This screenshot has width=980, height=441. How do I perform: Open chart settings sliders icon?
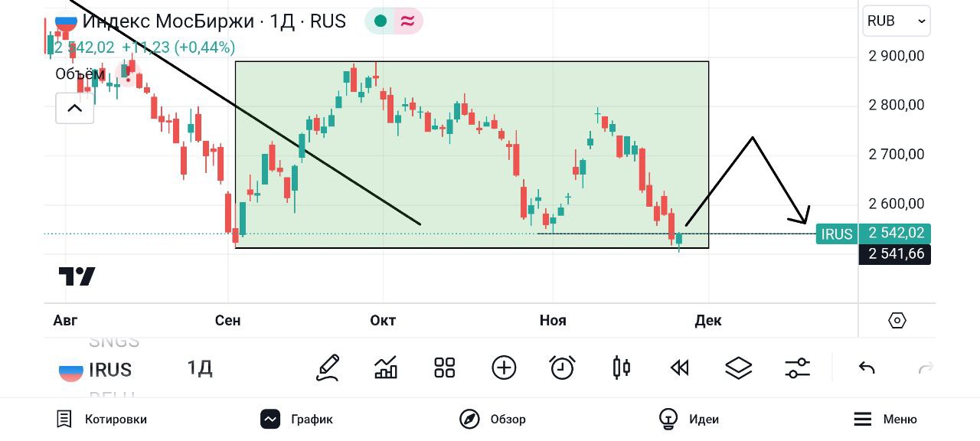[x=798, y=368]
